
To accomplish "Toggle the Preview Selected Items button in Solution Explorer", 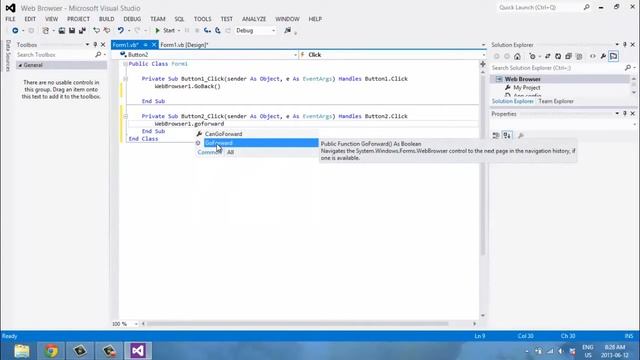I will 613,56.
